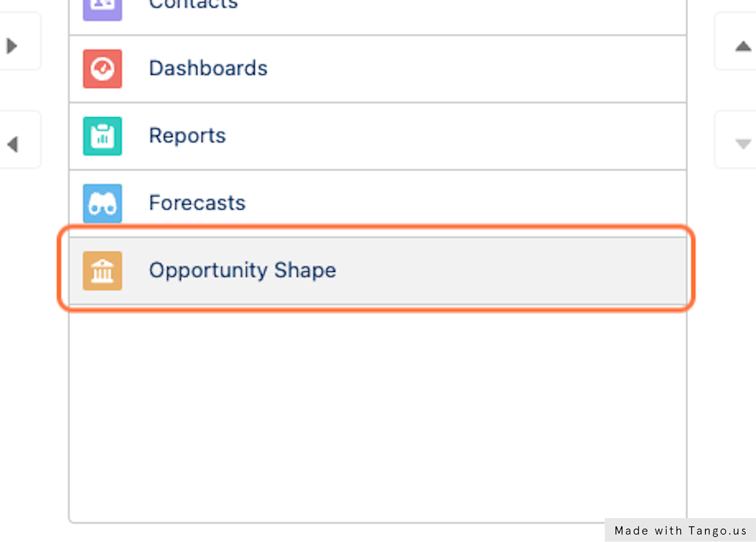Click the Dashboards gauge icon

point(102,69)
